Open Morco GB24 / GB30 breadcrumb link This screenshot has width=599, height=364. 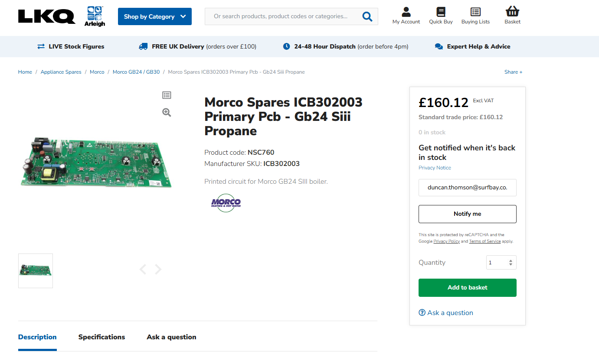pos(136,72)
